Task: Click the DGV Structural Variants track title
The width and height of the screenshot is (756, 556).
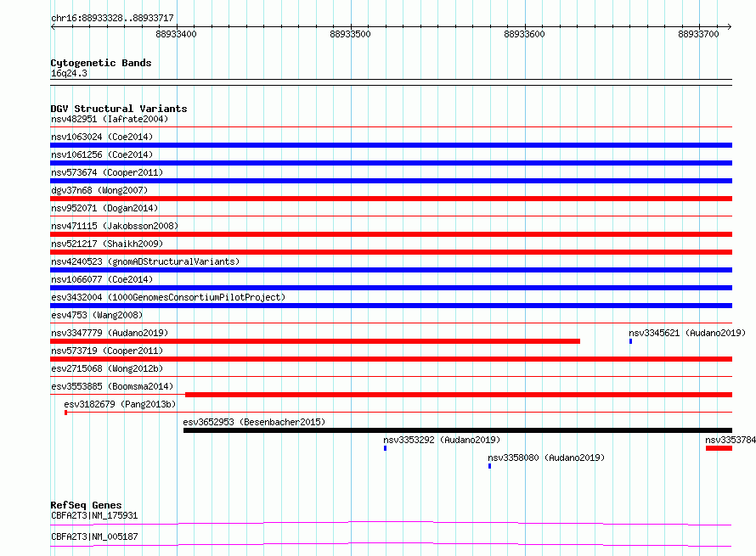Action: (x=119, y=109)
